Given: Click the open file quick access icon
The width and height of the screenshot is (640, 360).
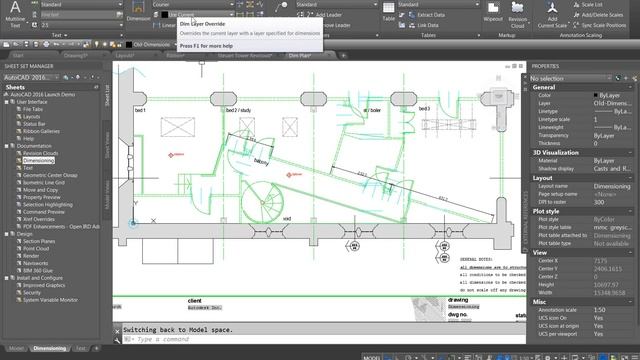Looking at the screenshot, I should pyautogui.click(x=16, y=44).
